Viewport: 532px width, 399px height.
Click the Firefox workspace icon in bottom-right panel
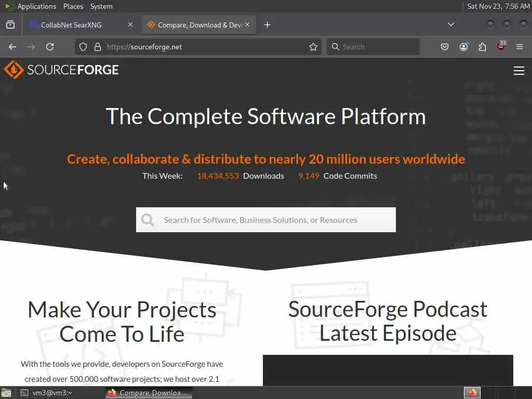472,393
